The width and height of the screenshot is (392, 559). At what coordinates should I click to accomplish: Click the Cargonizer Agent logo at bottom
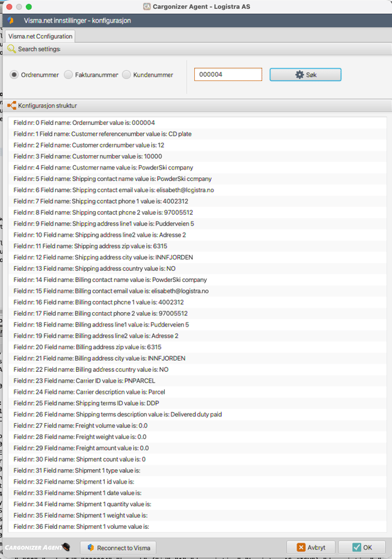tap(38, 547)
